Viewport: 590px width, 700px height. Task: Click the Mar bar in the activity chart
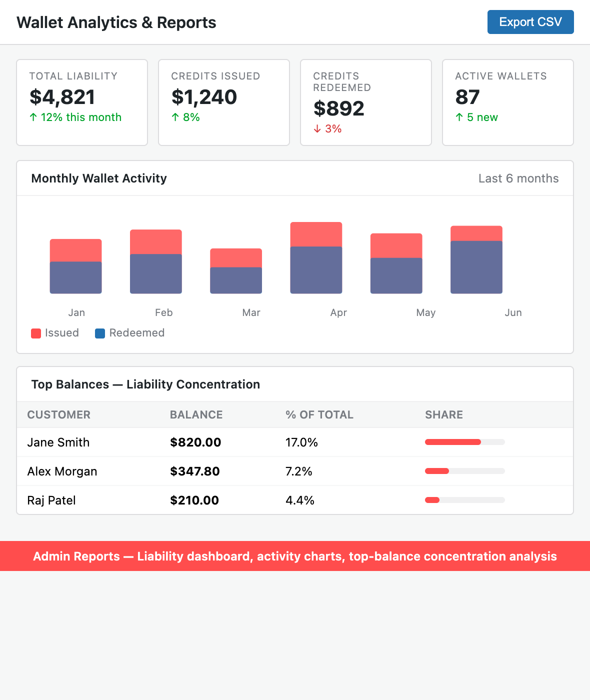tap(236, 271)
